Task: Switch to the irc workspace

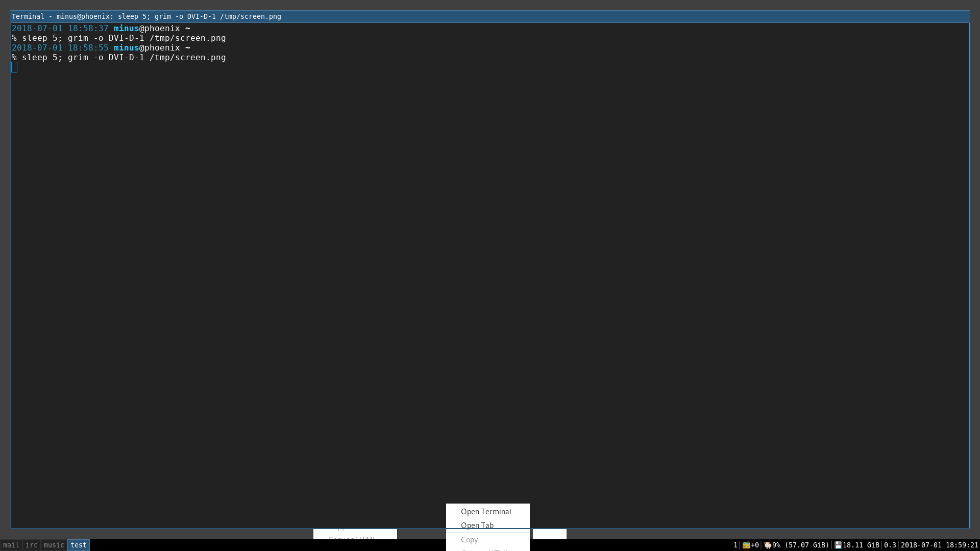Action: click(31, 545)
